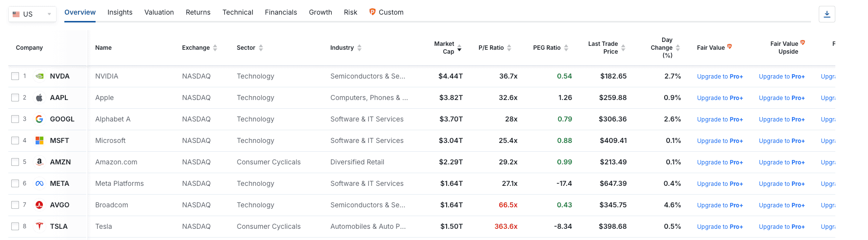
Task: Switch to the Valuation tab
Action: click(159, 12)
